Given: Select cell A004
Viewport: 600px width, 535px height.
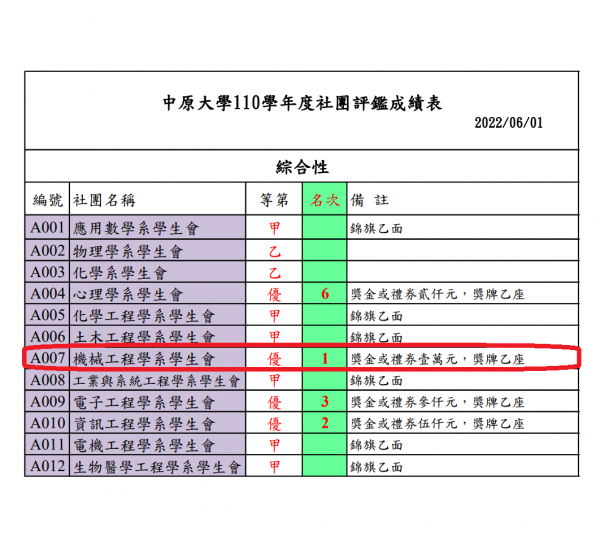Looking at the screenshot, I should pyautogui.click(x=47, y=294).
